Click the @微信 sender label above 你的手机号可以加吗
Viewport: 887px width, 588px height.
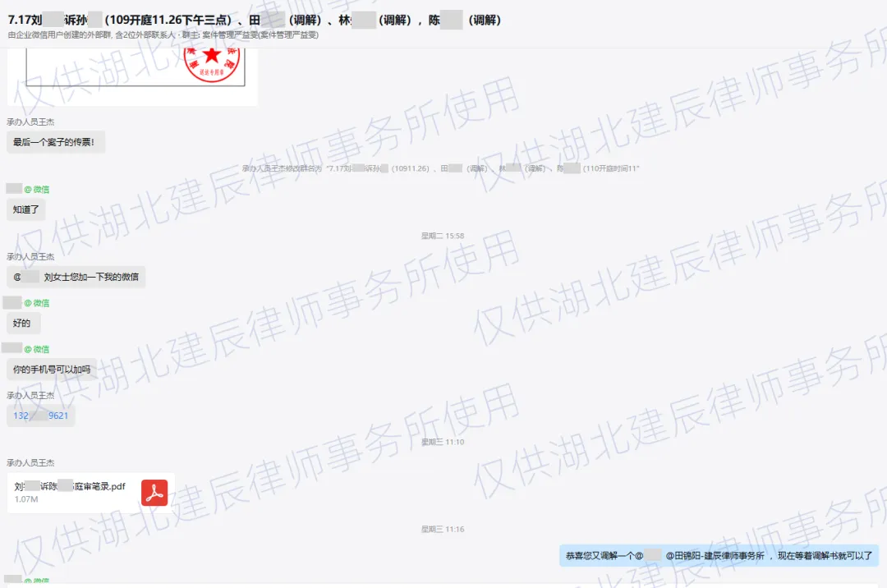(37, 349)
